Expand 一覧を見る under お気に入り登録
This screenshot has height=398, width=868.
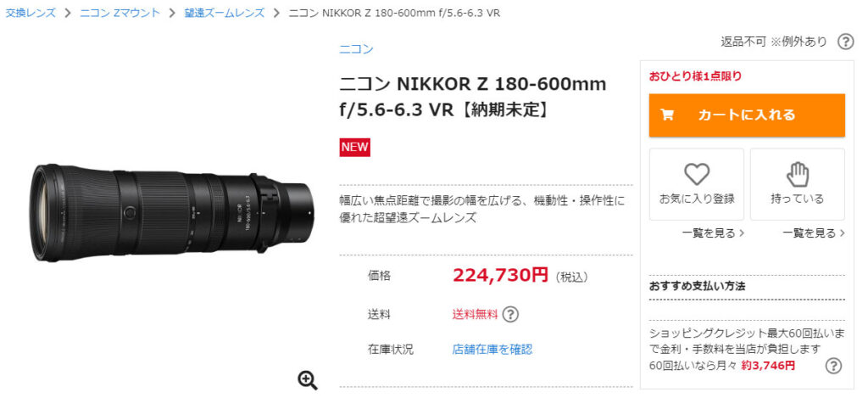point(713,233)
